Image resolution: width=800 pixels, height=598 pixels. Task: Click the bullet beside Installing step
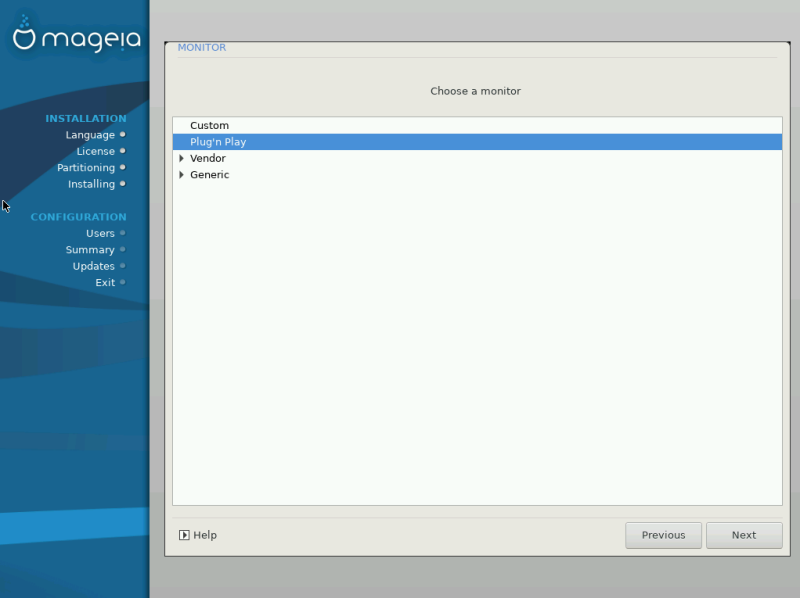[122, 184]
